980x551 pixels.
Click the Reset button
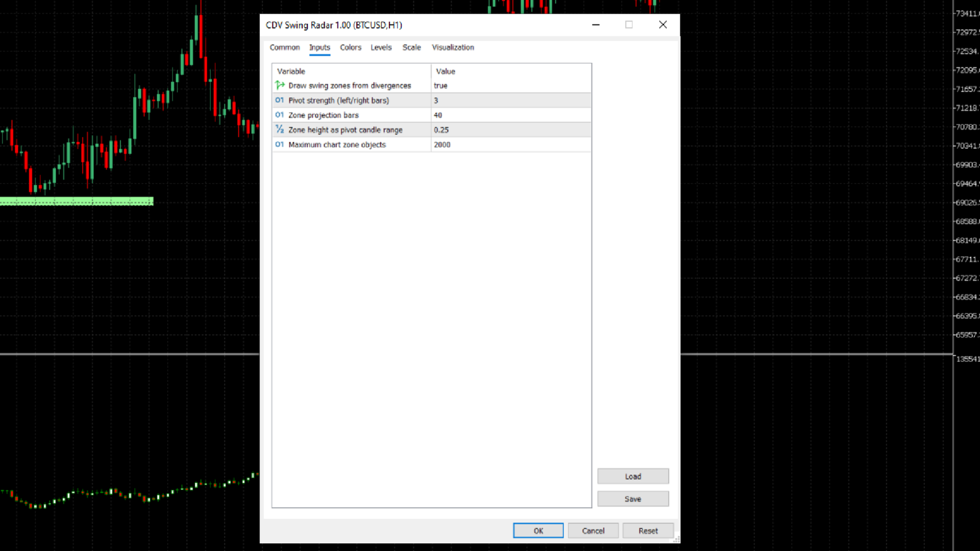coord(648,531)
